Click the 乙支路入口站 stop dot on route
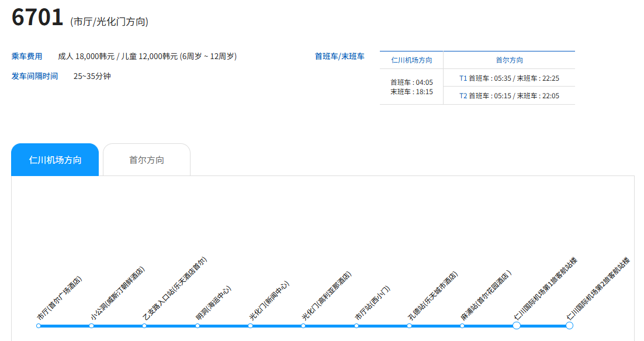 click(x=144, y=326)
